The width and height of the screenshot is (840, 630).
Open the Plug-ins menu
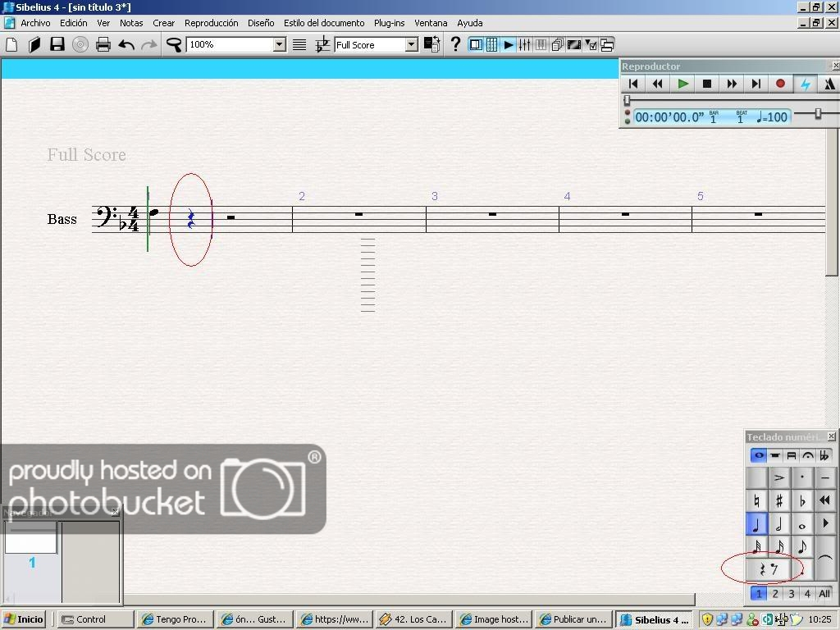[x=389, y=23]
